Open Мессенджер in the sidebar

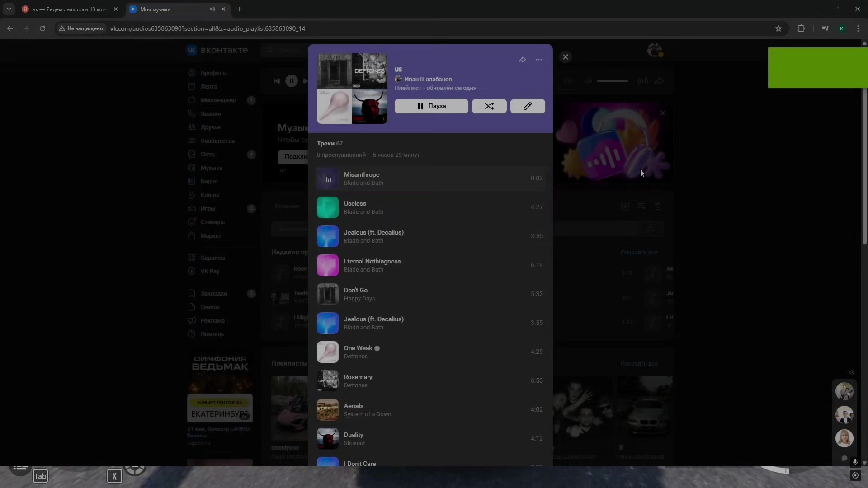pyautogui.click(x=218, y=100)
